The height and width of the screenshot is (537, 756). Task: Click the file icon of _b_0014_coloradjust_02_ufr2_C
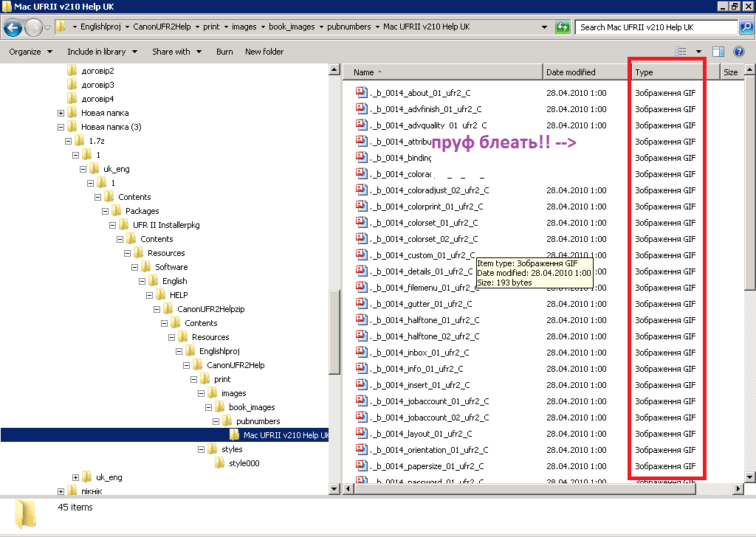point(361,190)
